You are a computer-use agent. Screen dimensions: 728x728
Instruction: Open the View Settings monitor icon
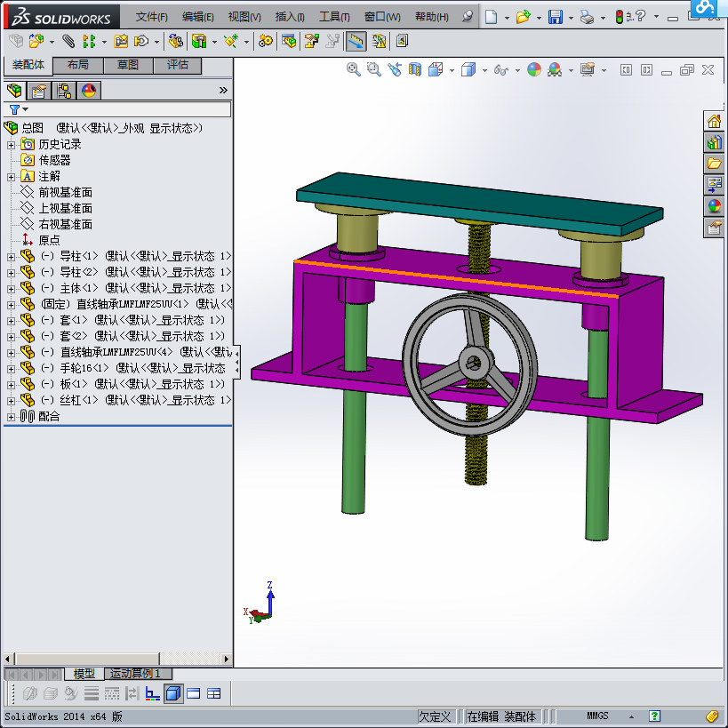pyautogui.click(x=588, y=69)
